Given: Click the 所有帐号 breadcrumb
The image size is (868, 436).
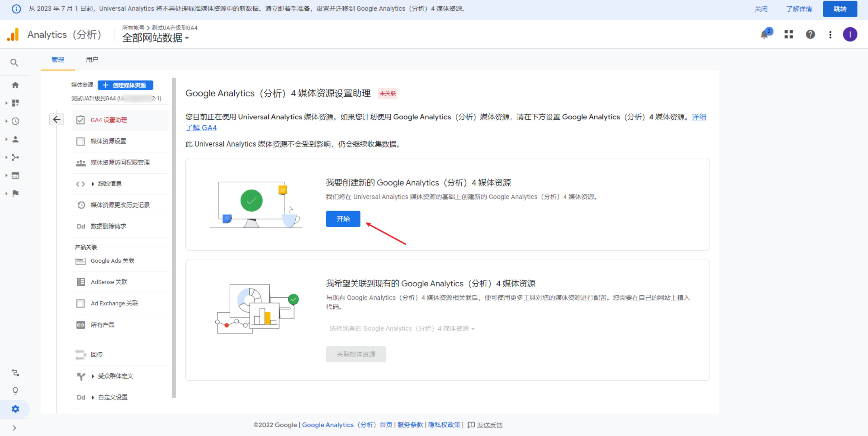Looking at the screenshot, I should 133,28.
